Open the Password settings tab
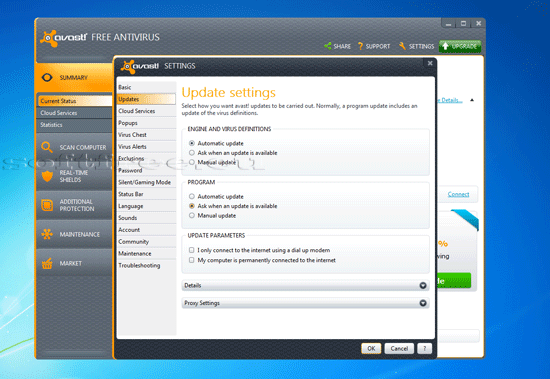 (x=146, y=171)
